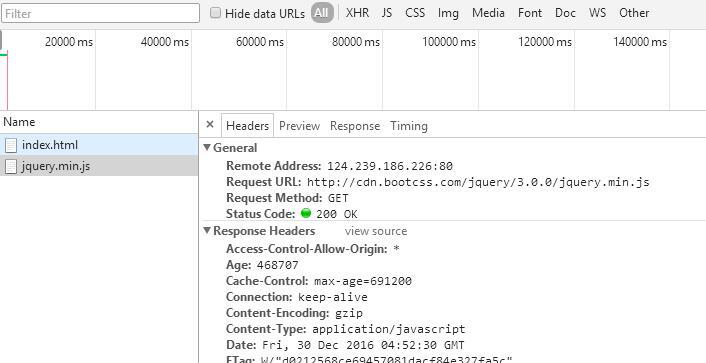Collapse the General section triangle

207,147
